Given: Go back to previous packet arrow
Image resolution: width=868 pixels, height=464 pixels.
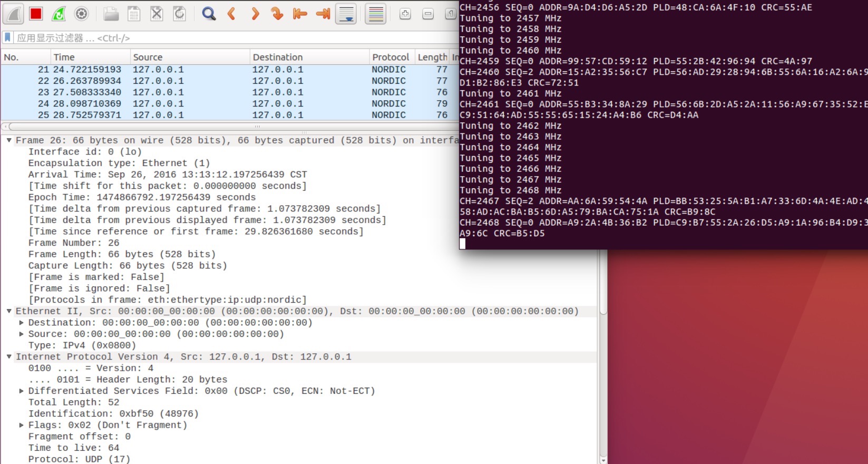Looking at the screenshot, I should coord(231,14).
